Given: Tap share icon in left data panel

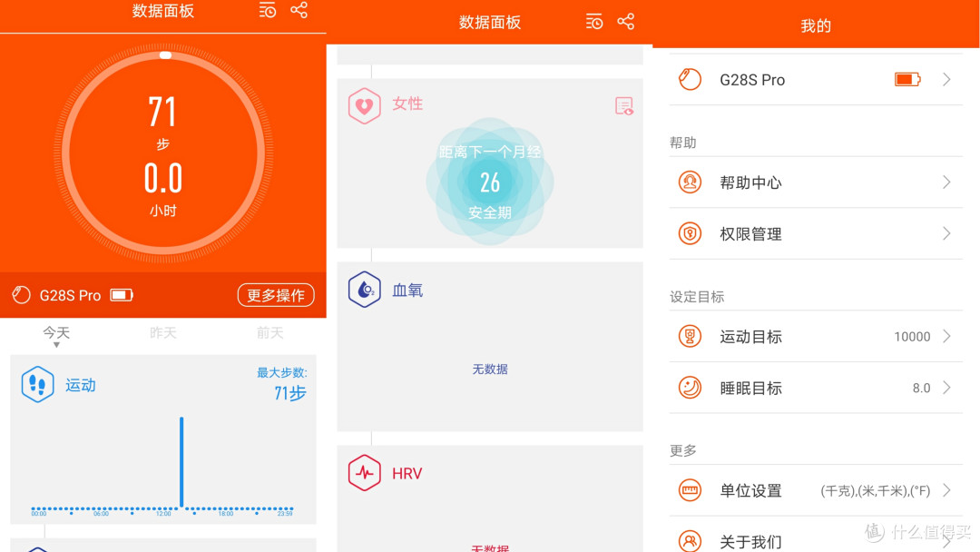Looking at the screenshot, I should click(299, 10).
